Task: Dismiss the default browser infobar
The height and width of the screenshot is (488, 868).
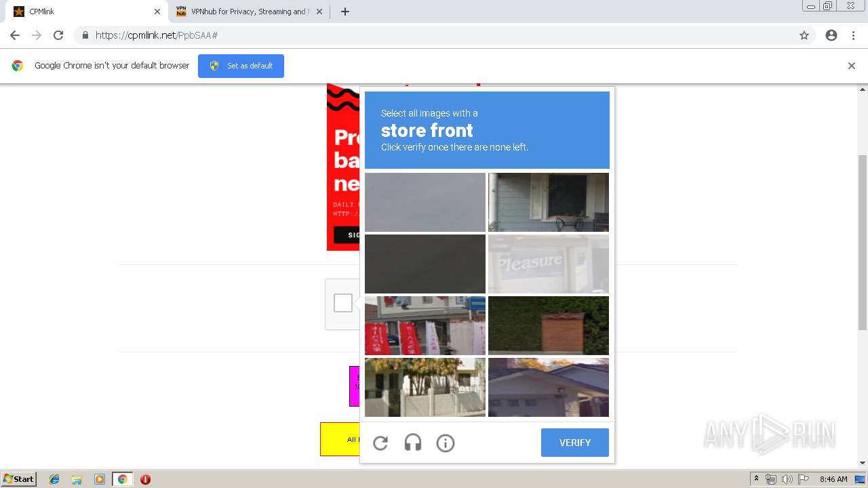Action: point(852,66)
